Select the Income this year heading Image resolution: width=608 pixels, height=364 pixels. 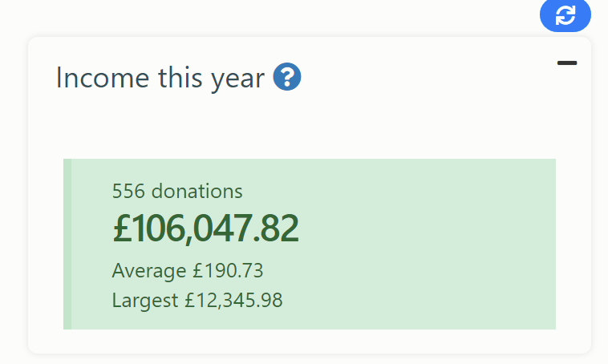160,78
